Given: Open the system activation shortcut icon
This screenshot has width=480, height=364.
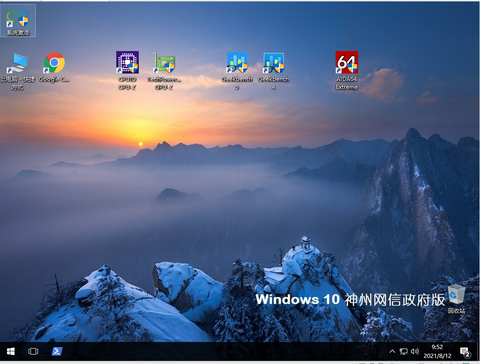Looking at the screenshot, I should (18, 21).
